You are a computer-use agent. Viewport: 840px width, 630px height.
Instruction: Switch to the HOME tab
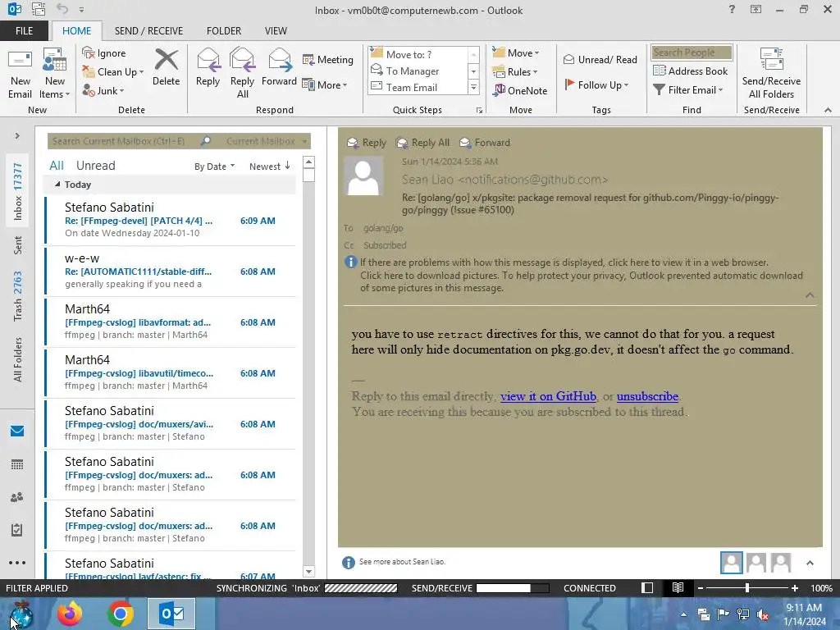coord(76,30)
